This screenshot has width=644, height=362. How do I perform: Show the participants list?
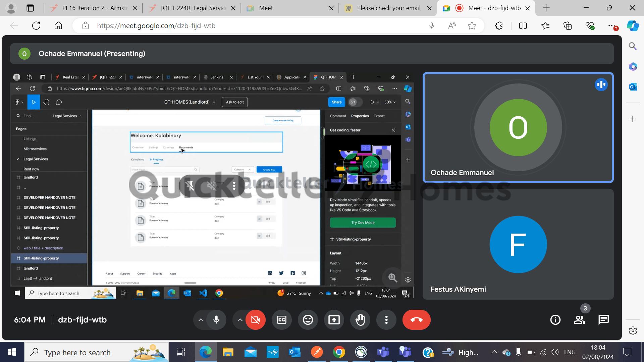pos(579,320)
